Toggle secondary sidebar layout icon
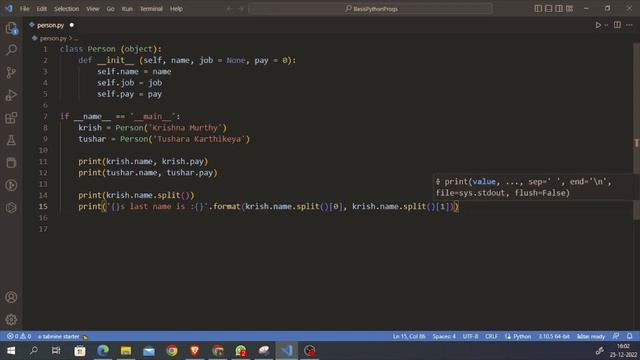The height and width of the screenshot is (360, 640). coord(559,9)
